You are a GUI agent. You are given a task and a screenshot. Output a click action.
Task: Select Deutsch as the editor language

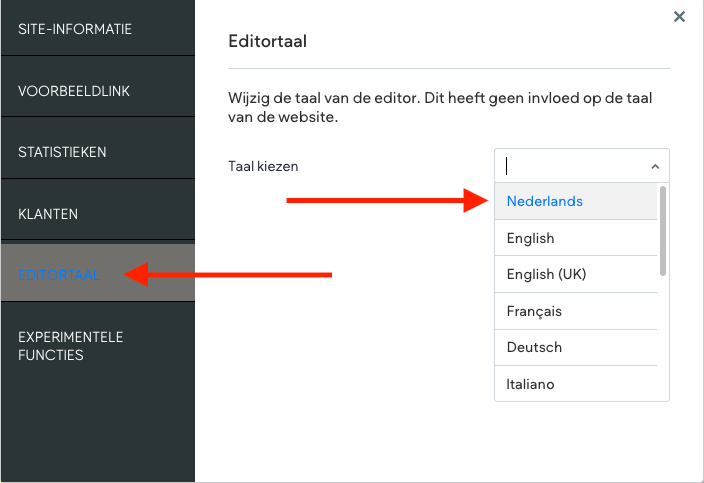pos(535,347)
